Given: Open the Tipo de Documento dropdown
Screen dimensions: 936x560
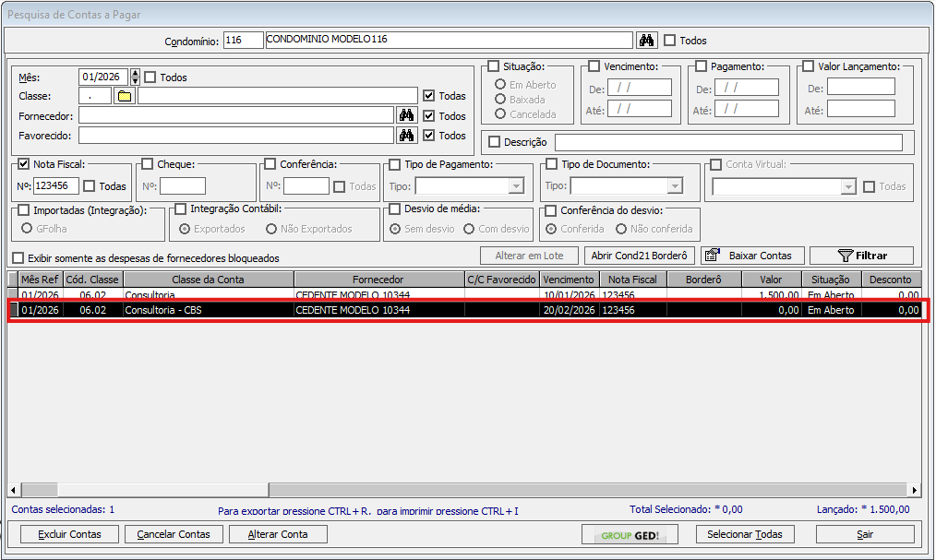Looking at the screenshot, I should (x=675, y=186).
